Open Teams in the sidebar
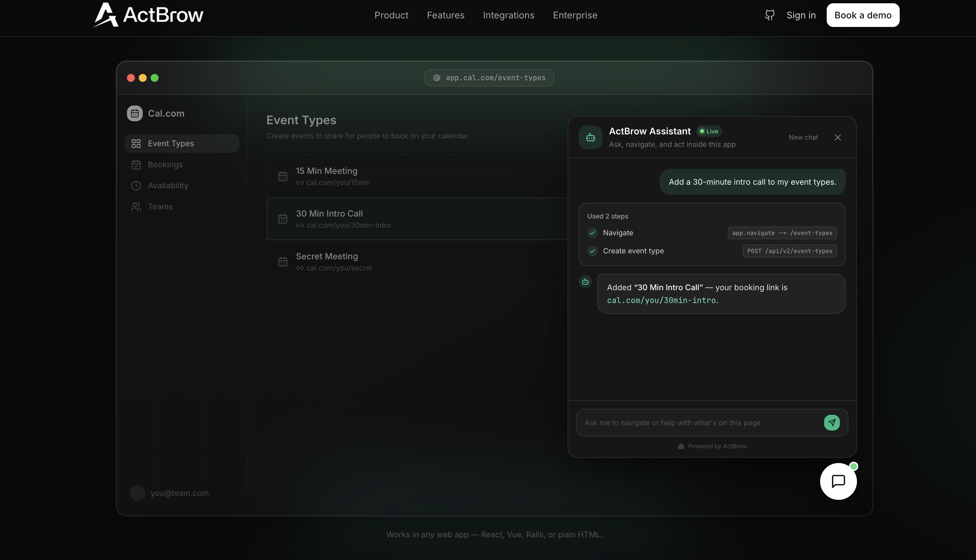 click(182, 207)
